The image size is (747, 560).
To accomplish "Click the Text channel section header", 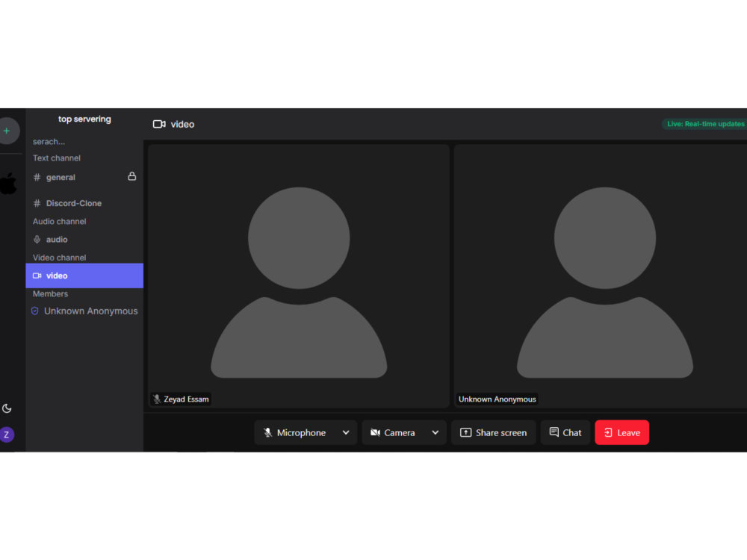I will point(57,158).
